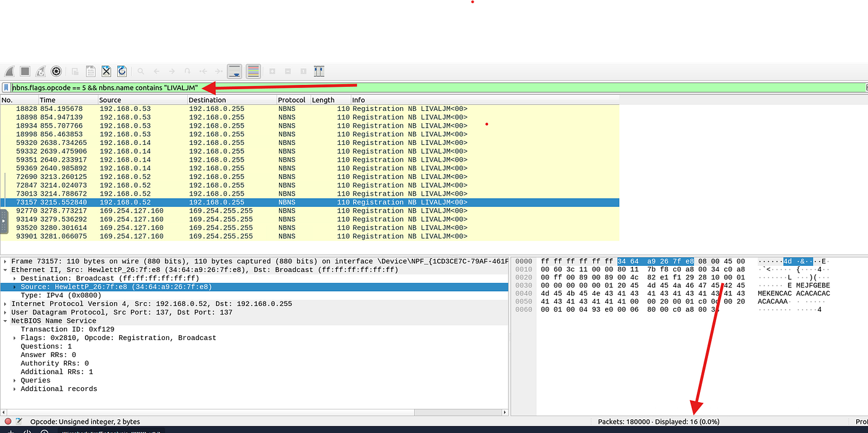Viewport: 868px width, 433px height.
Task: Collapse NetBIOS Name Service node
Action: tap(5, 321)
